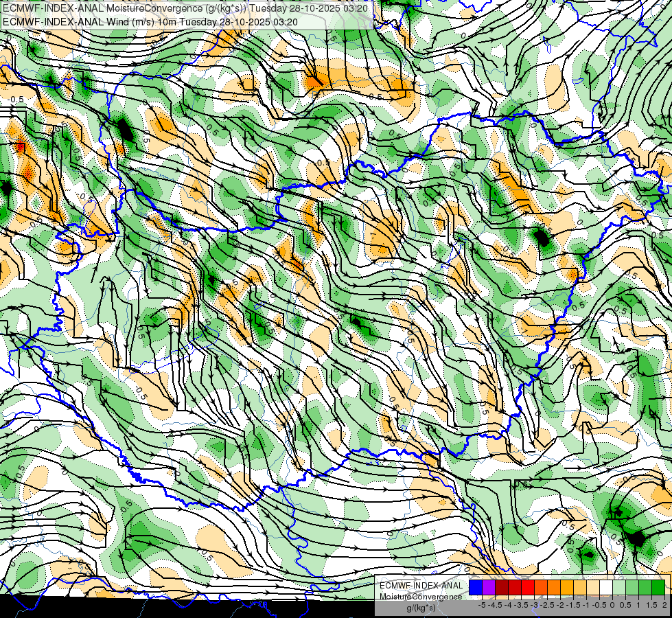Pick the dark maroon legend swatch
This screenshot has width=672, height=618.
pos(502,587)
